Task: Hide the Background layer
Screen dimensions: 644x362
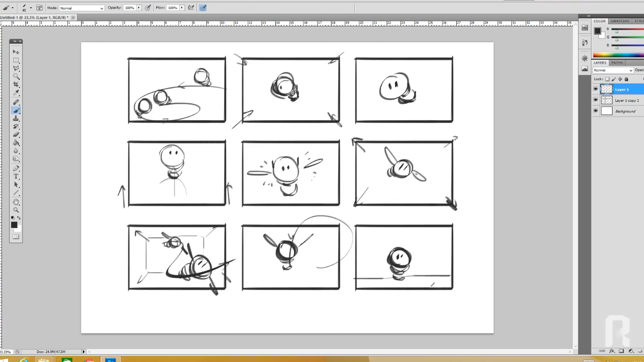Action: click(596, 111)
